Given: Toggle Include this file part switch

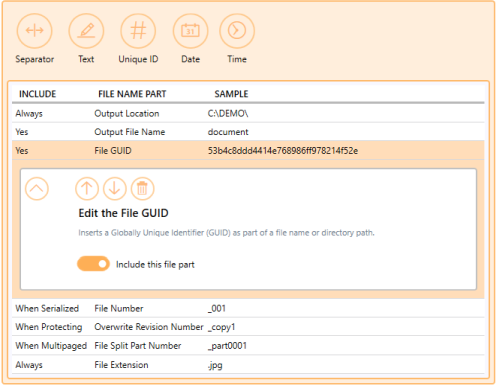Looking at the screenshot, I should pyautogui.click(x=93, y=264).
